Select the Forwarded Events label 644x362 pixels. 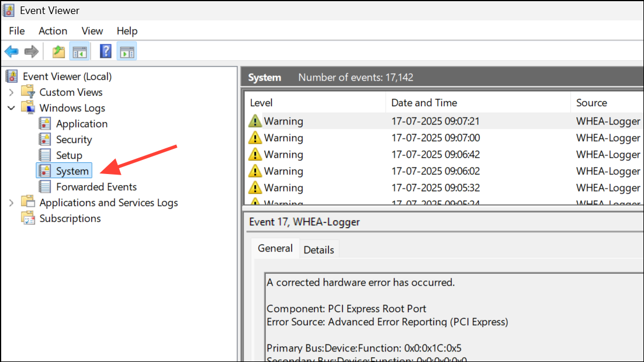point(96,187)
